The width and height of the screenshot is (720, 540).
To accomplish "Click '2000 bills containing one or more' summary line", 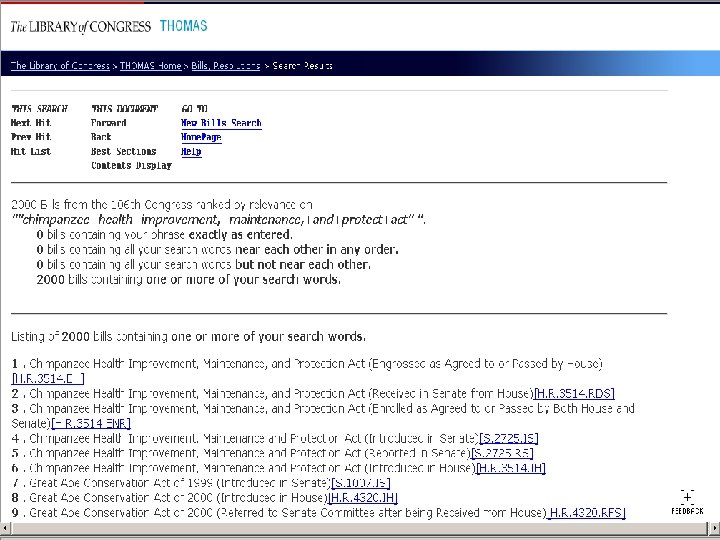I will coord(188,280).
